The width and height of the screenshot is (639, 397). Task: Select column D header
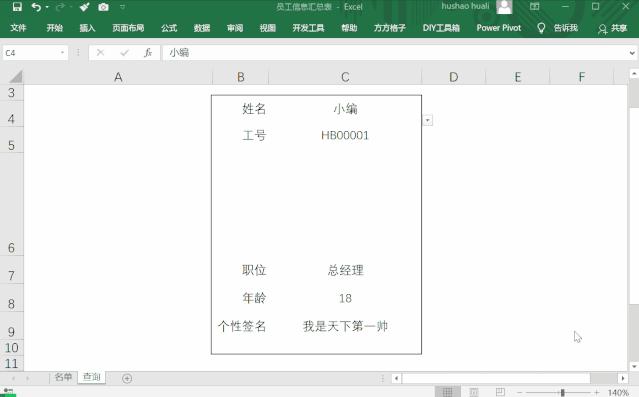(x=454, y=77)
